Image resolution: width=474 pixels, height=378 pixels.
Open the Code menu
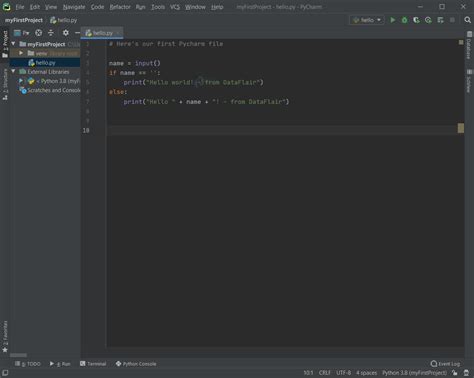coord(97,7)
